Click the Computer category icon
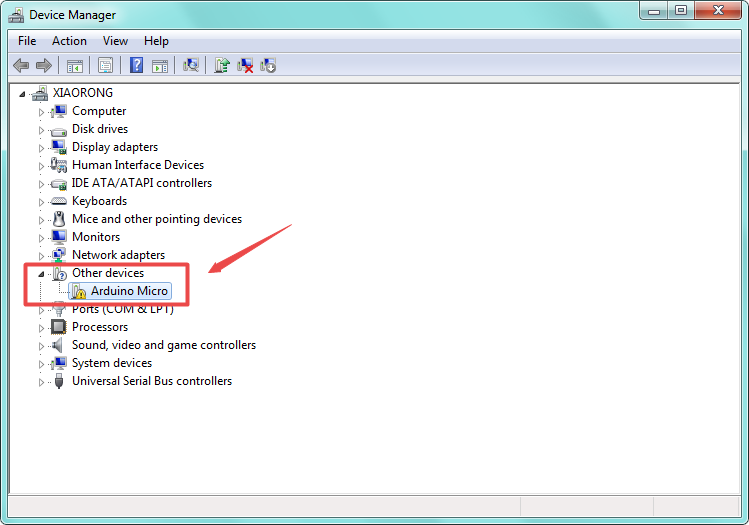This screenshot has width=749, height=525. [59, 111]
